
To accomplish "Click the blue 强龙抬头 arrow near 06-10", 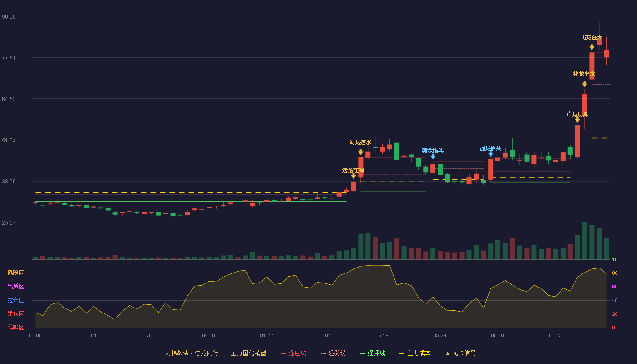I will click(490, 154).
